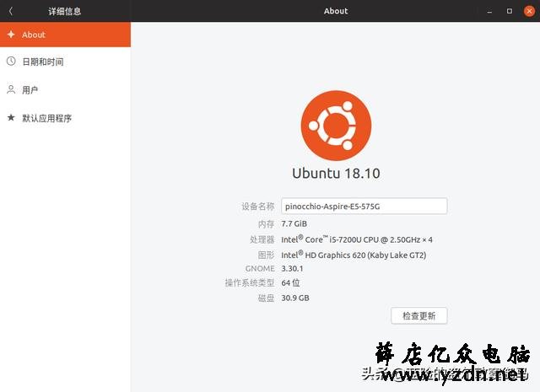Click the star icon for 默认应用程序
The image size is (540, 392).
coord(11,118)
